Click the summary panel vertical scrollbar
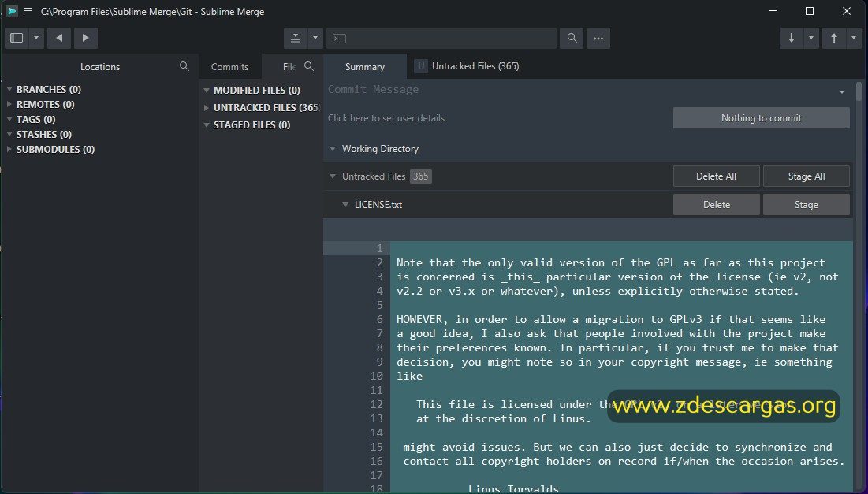 click(859, 91)
